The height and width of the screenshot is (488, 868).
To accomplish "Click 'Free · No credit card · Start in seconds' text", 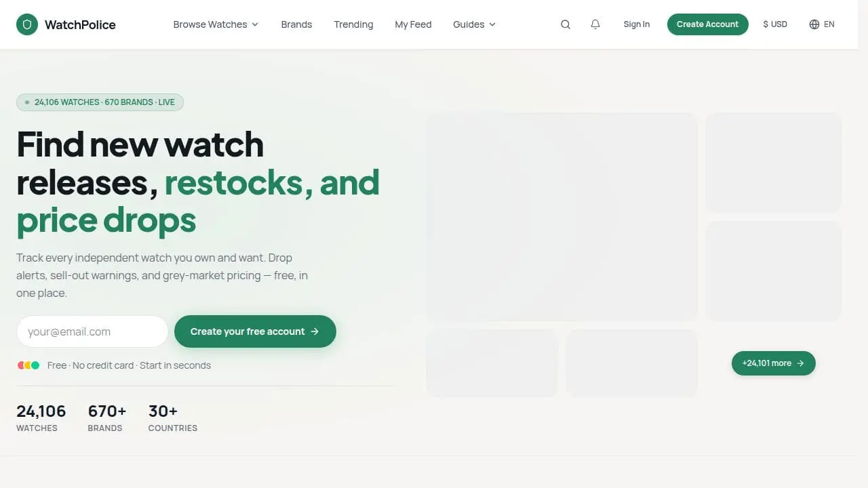I will pos(129,365).
